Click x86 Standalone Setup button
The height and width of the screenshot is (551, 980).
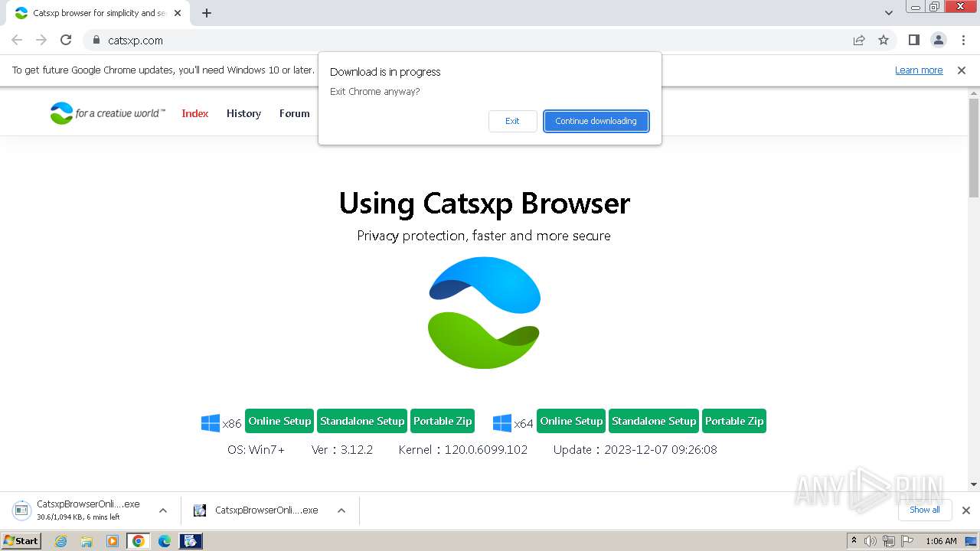pyautogui.click(x=362, y=421)
